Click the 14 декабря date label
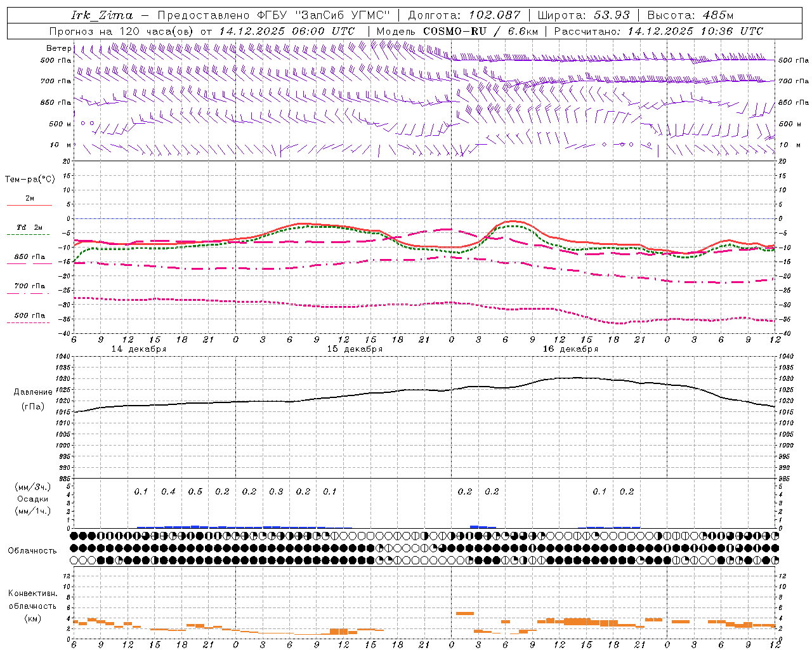Viewport: 812px width, 650px height. [x=139, y=349]
